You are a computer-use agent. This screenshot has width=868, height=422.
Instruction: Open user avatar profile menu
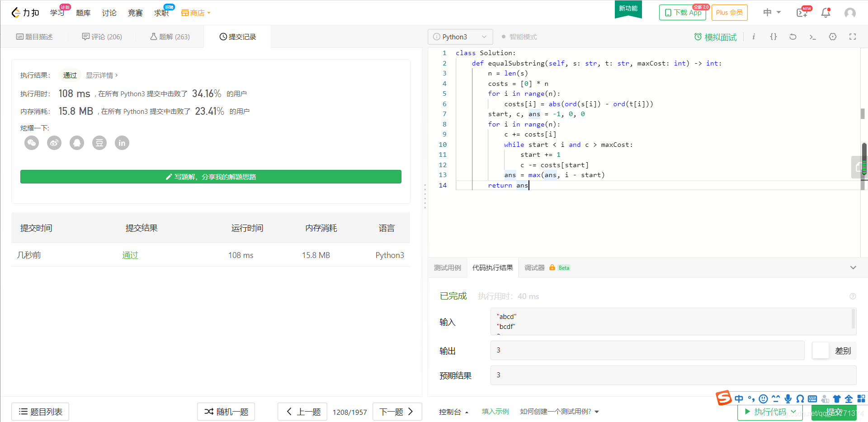[850, 13]
